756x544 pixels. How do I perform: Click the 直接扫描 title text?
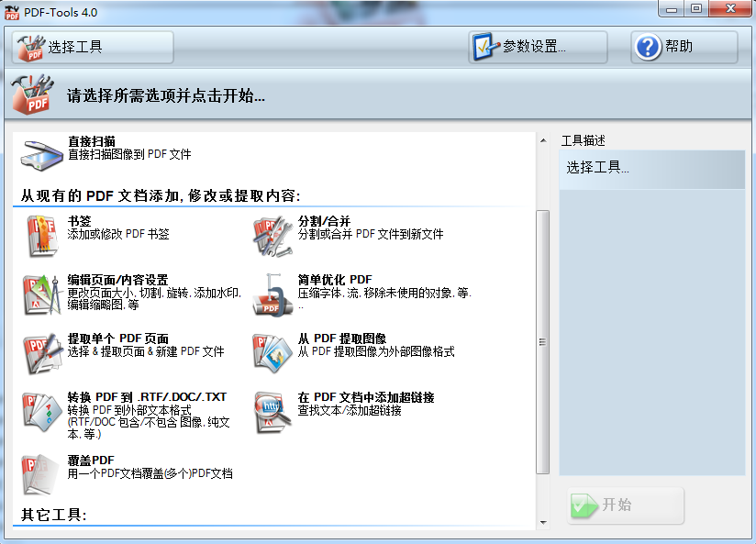(x=92, y=141)
